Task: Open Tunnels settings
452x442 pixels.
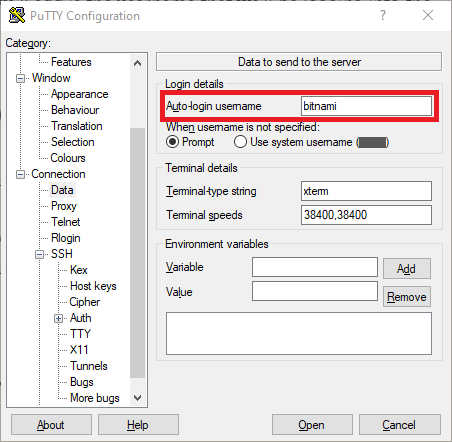Action: pos(89,366)
